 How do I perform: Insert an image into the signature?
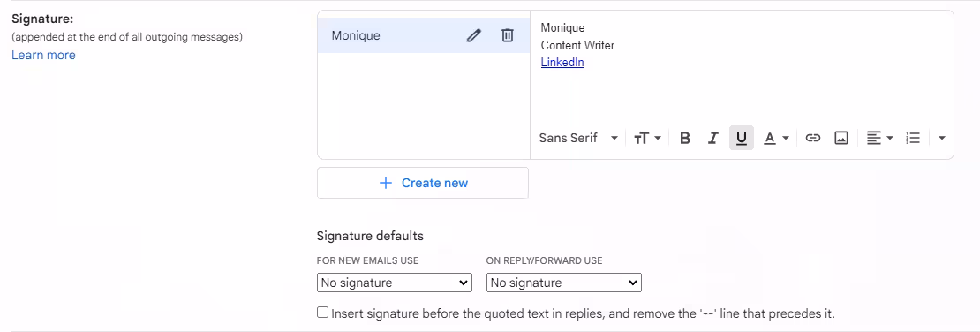tap(841, 138)
